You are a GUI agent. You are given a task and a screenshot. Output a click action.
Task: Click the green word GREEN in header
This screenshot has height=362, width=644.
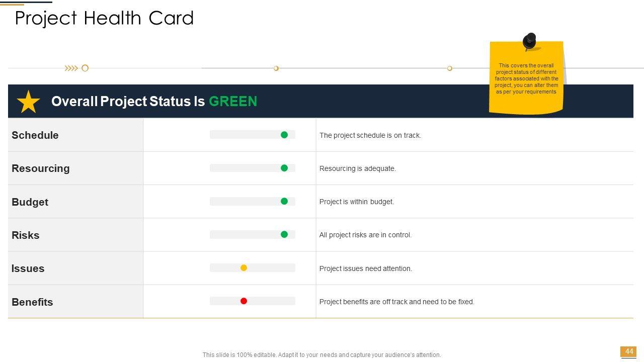tap(233, 102)
